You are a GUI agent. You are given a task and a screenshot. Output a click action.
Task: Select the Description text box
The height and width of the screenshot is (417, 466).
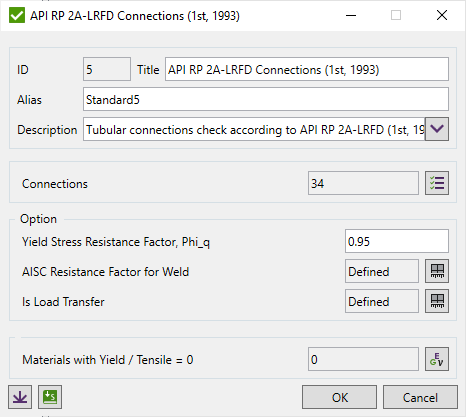[x=254, y=129]
